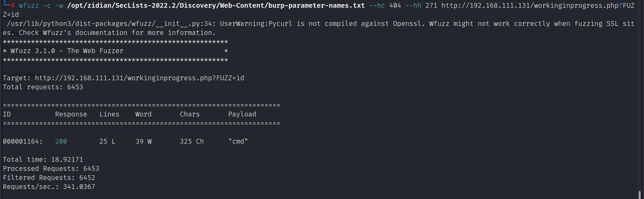Viewport: 644px width, 199px height.
Task: Click the "Response" column header
Action: pos(71,114)
